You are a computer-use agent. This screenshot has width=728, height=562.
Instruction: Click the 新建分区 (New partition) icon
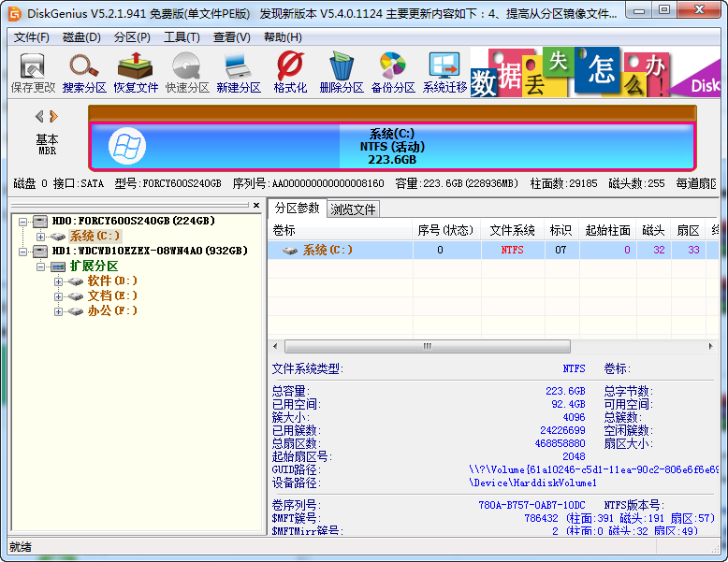[x=238, y=72]
